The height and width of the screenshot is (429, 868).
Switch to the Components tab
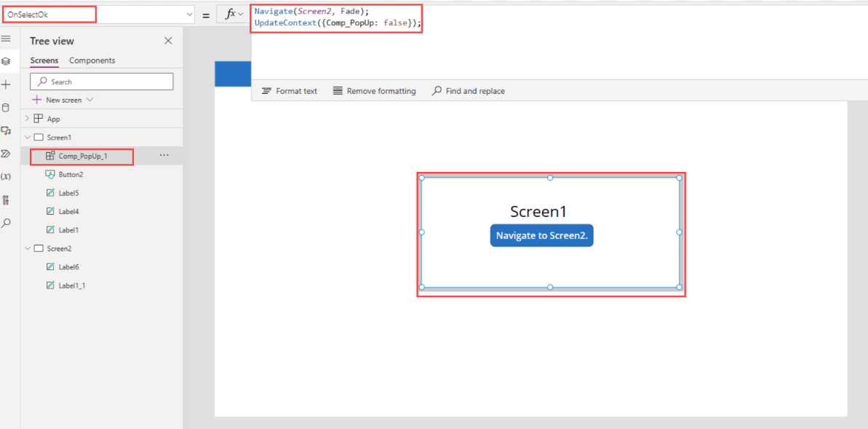(x=92, y=60)
